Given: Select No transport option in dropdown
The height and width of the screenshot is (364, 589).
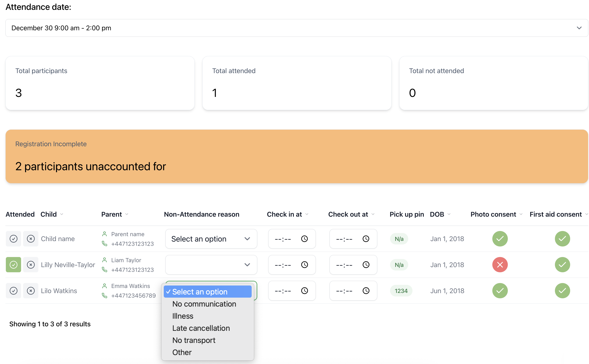Looking at the screenshot, I should pos(194,340).
